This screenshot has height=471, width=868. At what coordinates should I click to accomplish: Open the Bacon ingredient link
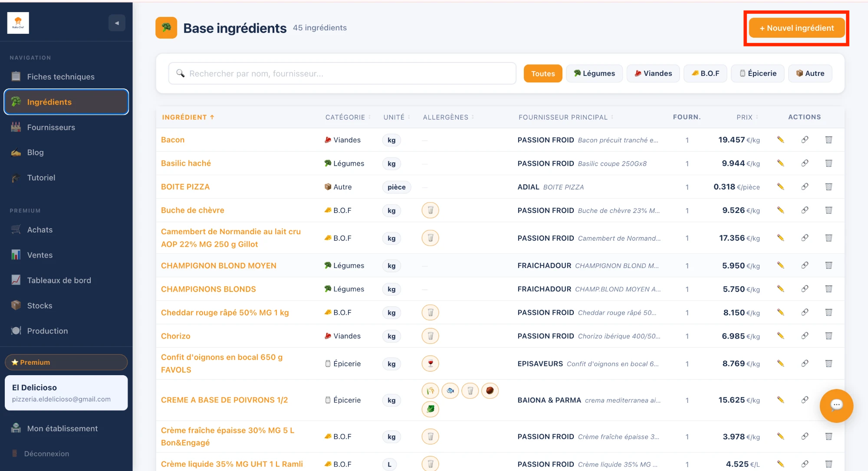point(173,140)
